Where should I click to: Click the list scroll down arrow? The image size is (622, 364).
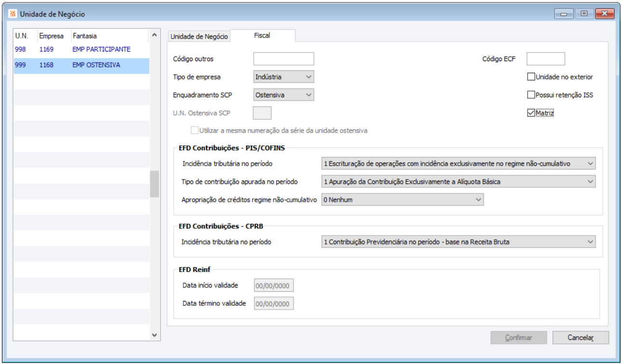click(x=154, y=335)
